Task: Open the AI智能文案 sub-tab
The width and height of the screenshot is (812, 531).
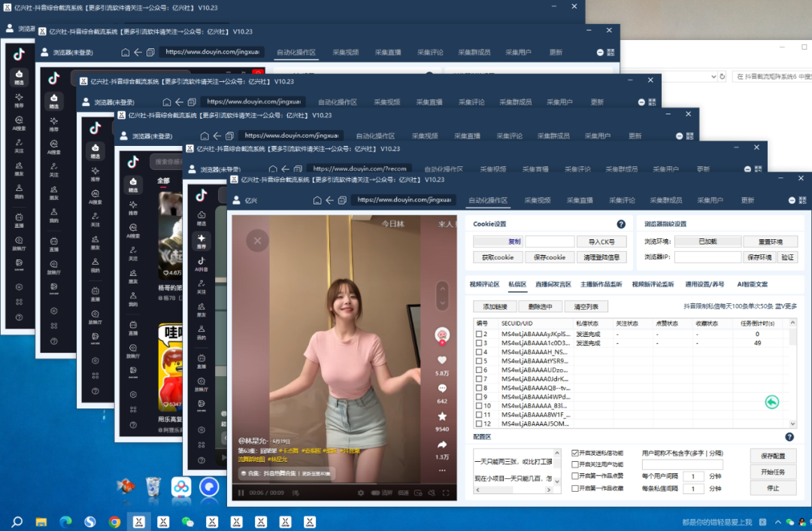Action: click(753, 284)
